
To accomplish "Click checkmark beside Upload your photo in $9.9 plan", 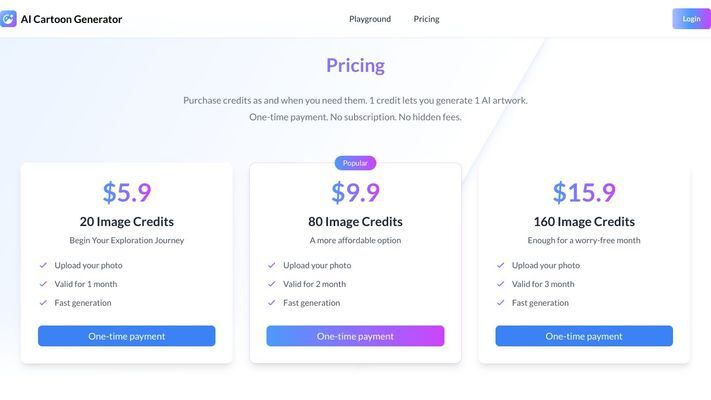I will [x=272, y=265].
